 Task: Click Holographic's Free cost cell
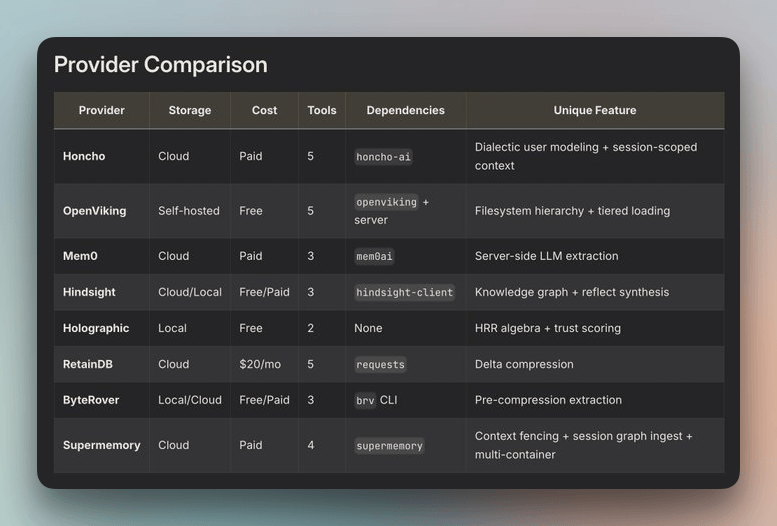251,328
